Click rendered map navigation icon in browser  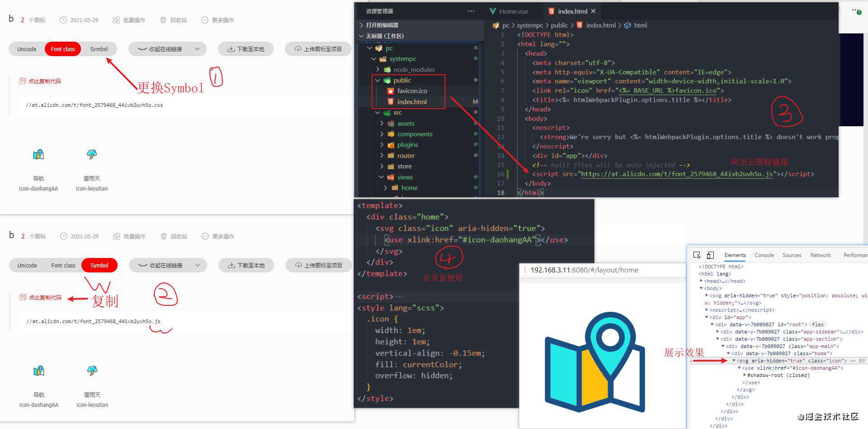coord(595,362)
